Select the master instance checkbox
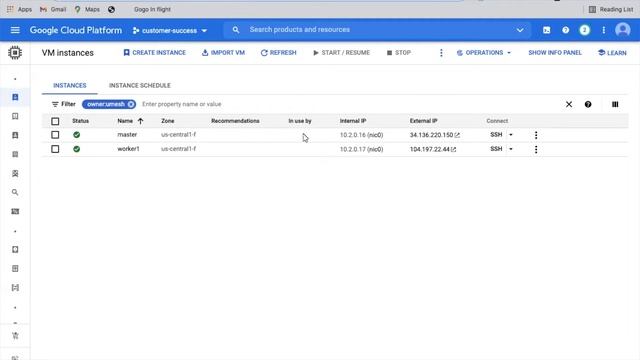Image resolution: width=640 pixels, height=360 pixels. point(55,135)
